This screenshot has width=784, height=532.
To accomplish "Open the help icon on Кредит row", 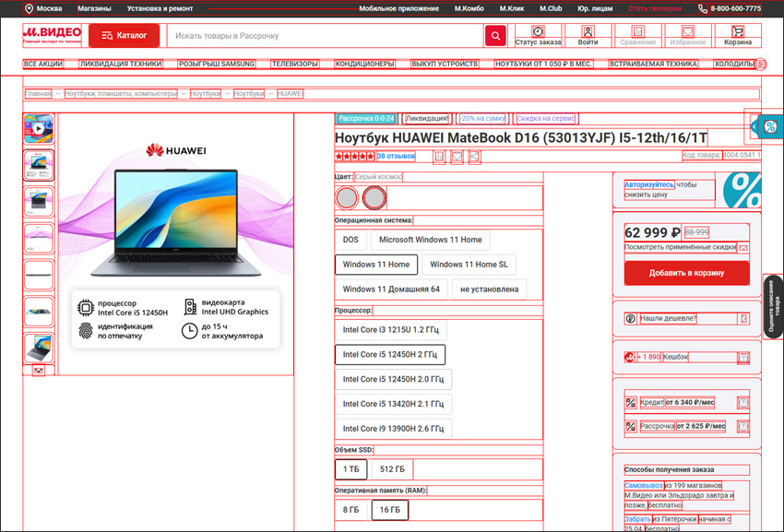I will click(x=743, y=403).
